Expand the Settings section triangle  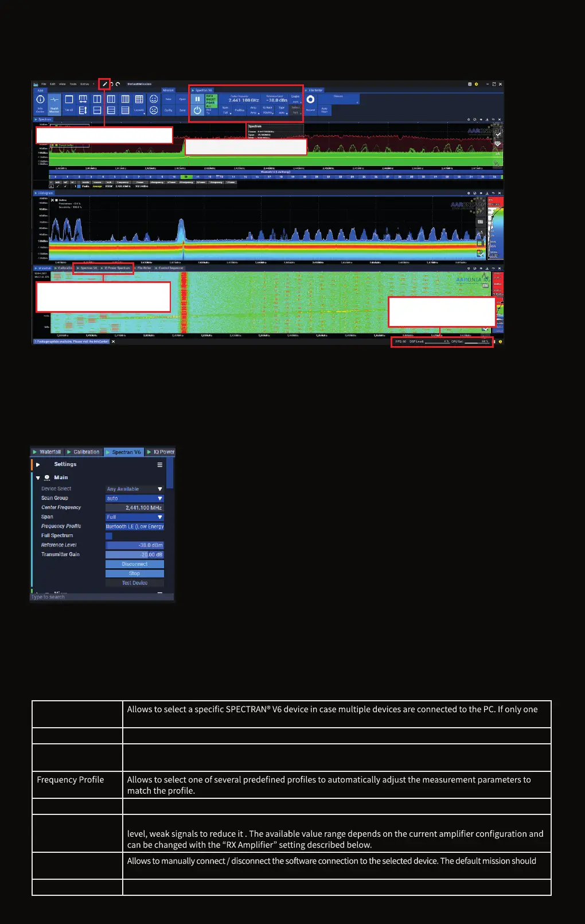(x=38, y=464)
